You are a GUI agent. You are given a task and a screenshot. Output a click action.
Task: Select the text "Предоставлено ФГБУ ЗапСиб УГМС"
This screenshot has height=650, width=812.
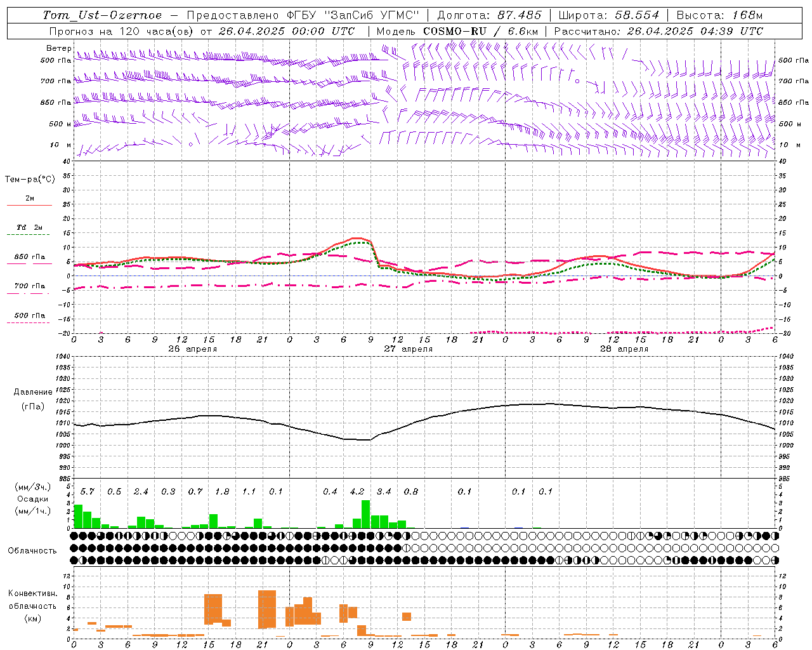303,15
